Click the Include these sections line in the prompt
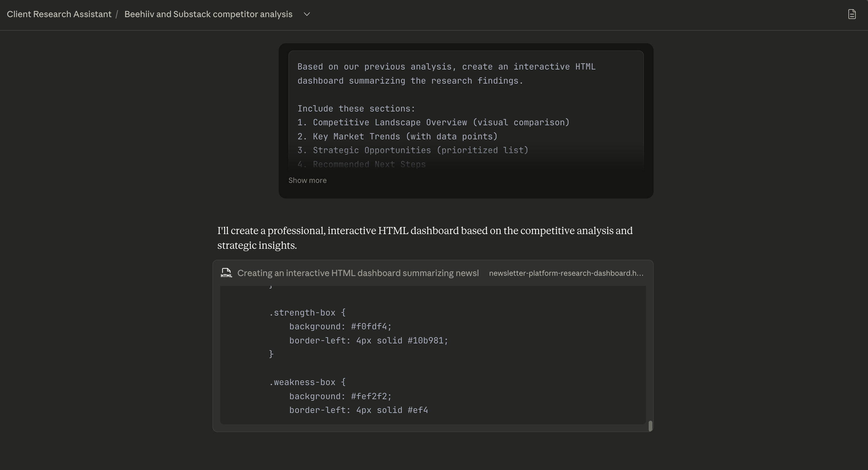Viewport: 868px width, 470px height. [x=356, y=109]
